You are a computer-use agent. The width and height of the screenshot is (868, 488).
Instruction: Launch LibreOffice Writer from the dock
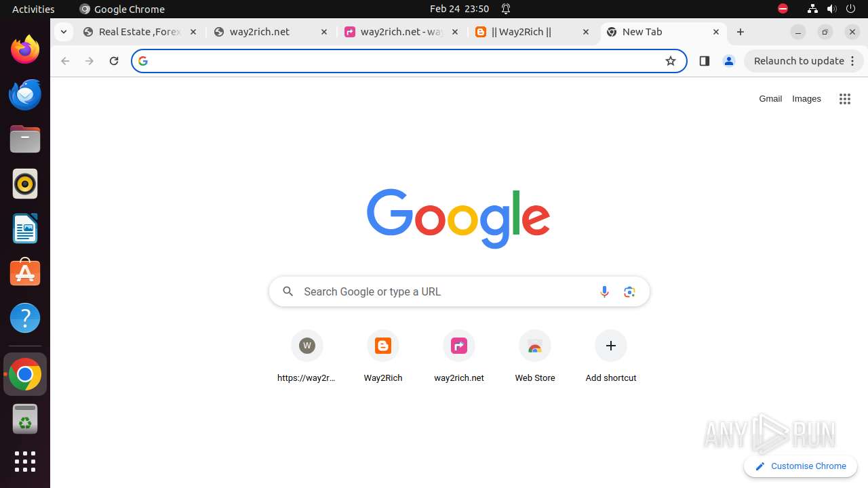[25, 228]
